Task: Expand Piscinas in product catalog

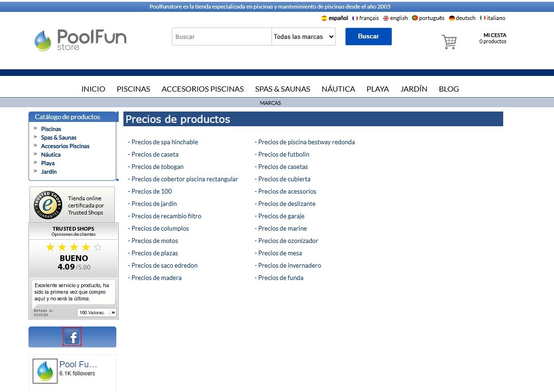Action: pos(51,129)
